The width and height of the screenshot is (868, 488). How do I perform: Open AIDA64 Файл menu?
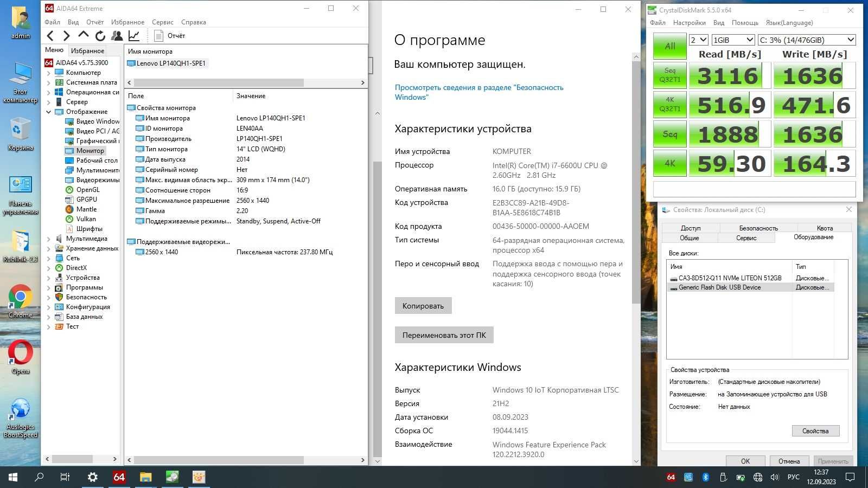53,22
